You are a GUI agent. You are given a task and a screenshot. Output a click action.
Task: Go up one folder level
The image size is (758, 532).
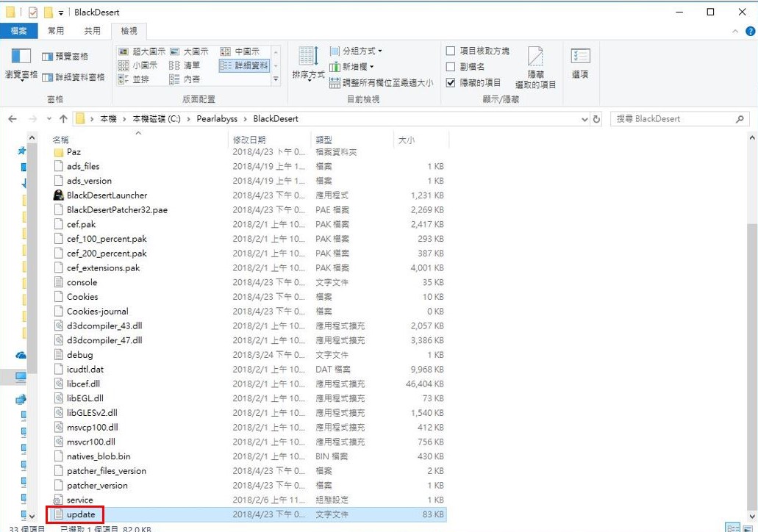63,119
